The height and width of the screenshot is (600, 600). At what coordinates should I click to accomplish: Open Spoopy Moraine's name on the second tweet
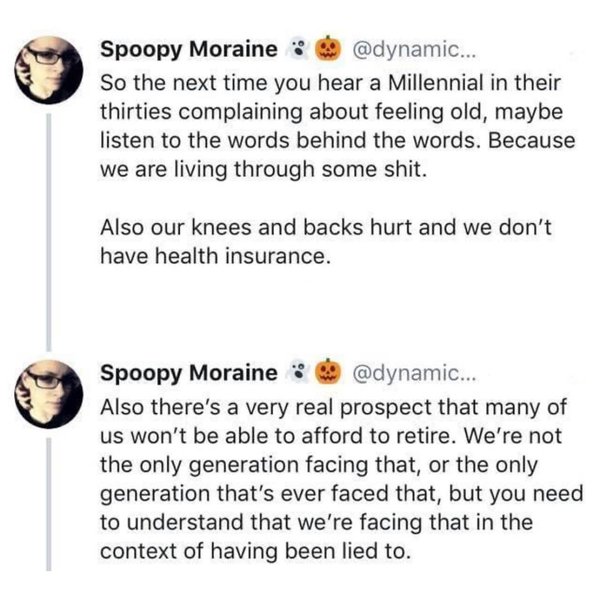[x=188, y=374]
